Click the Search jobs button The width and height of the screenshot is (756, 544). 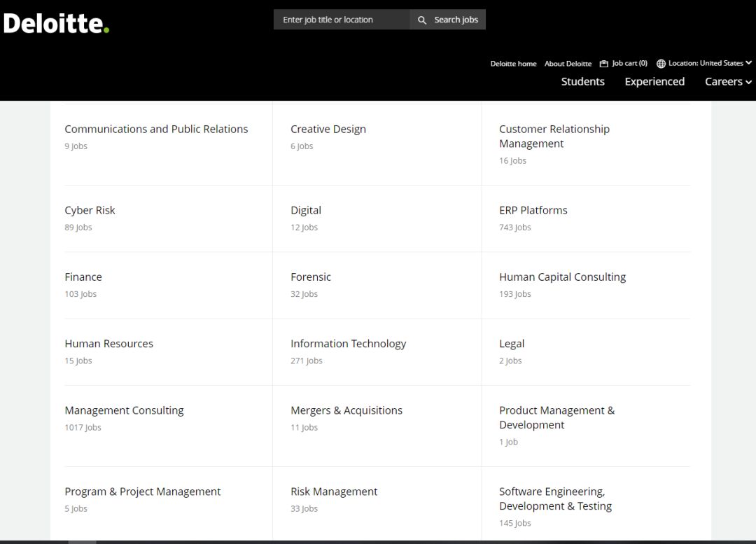tap(448, 20)
